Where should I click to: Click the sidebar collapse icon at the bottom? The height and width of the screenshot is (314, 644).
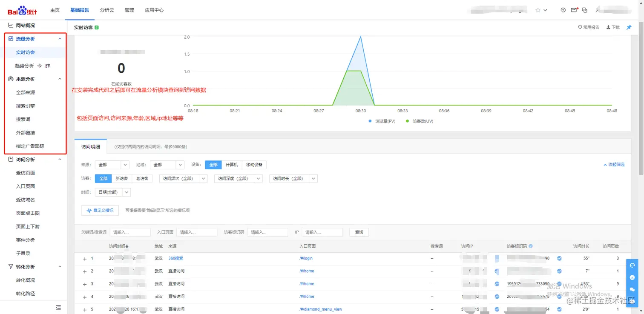click(x=58, y=307)
